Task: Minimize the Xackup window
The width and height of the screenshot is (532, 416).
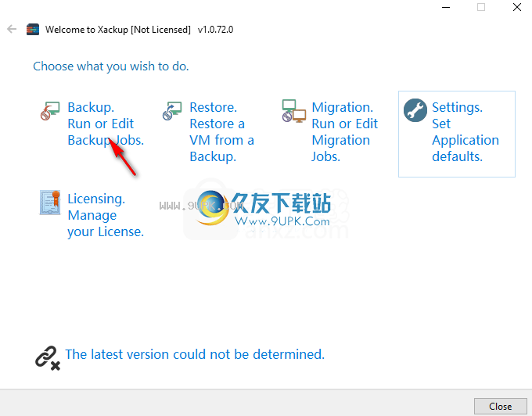Action: tap(446, 7)
